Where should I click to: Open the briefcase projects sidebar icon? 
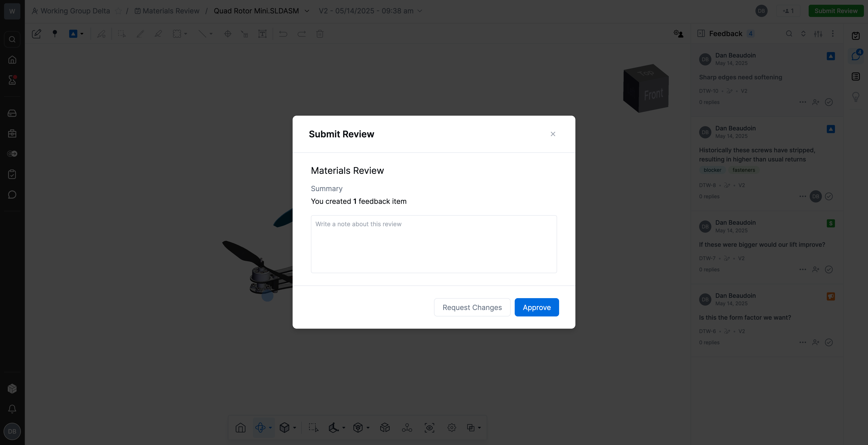(12, 133)
